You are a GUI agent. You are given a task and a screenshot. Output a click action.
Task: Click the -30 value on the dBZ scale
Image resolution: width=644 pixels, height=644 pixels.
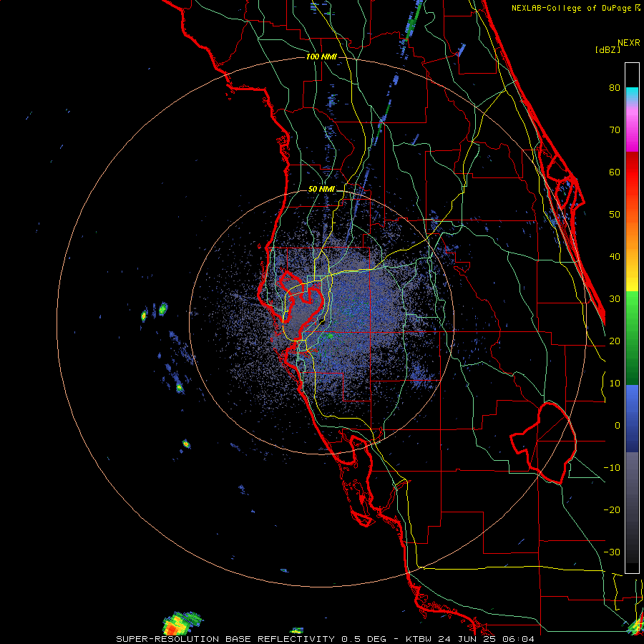point(612,553)
